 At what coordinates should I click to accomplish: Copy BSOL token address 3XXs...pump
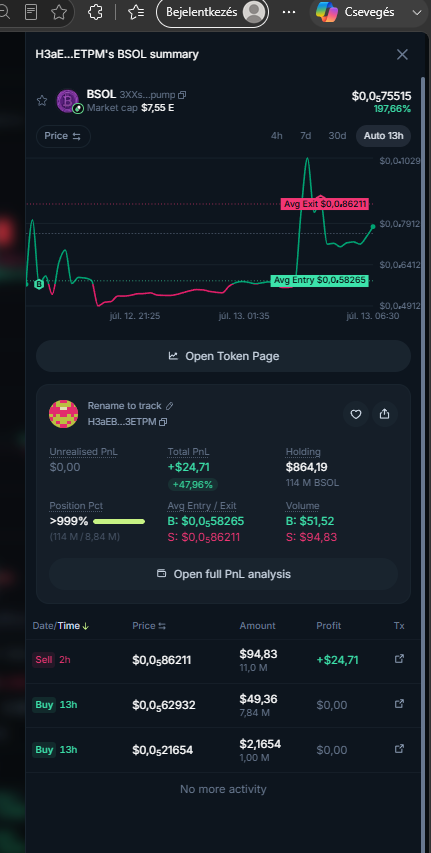click(182, 95)
